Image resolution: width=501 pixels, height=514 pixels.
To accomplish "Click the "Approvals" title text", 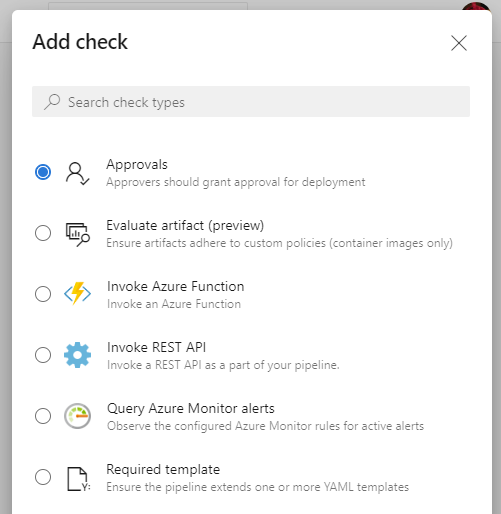I will tap(137, 164).
